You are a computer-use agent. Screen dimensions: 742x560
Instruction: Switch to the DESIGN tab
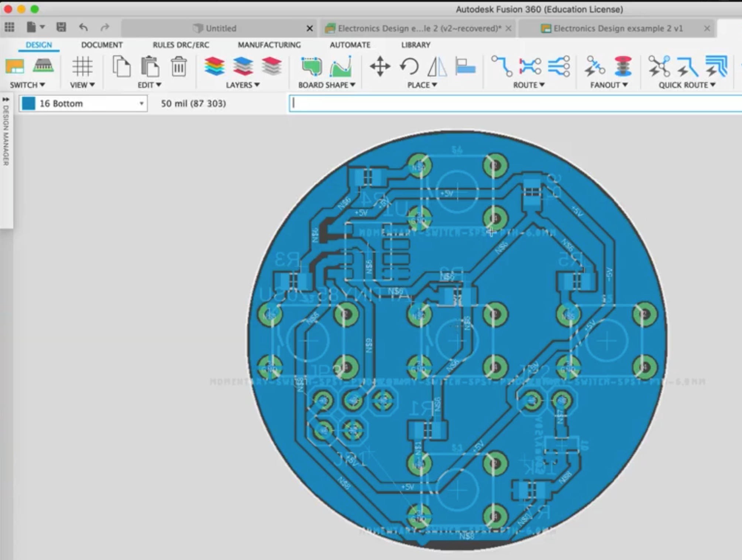tap(39, 45)
